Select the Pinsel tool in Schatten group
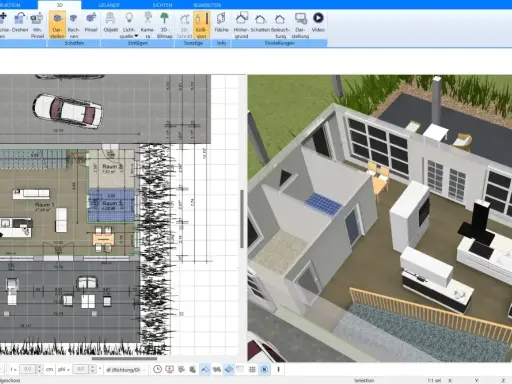 pyautogui.click(x=91, y=23)
